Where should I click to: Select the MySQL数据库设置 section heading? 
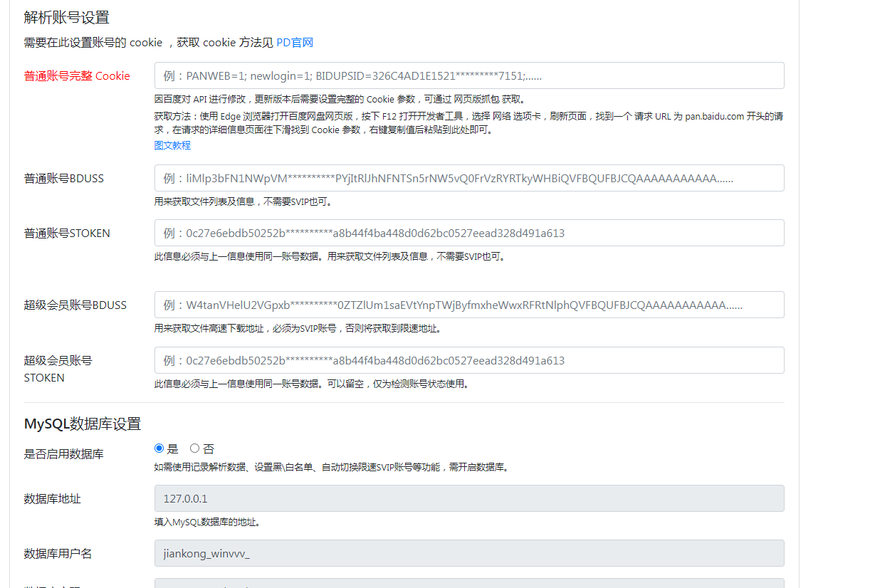click(x=80, y=423)
